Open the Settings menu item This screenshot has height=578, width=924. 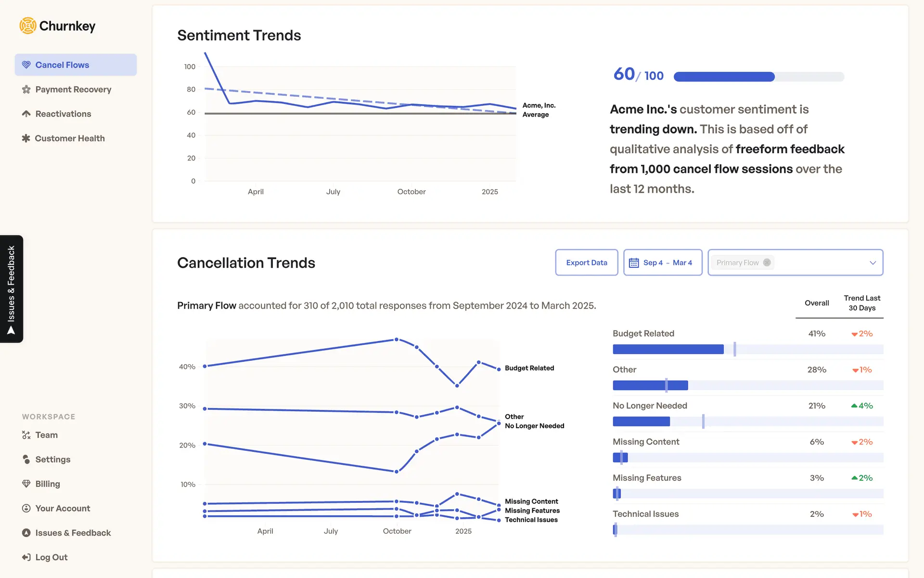pos(52,460)
